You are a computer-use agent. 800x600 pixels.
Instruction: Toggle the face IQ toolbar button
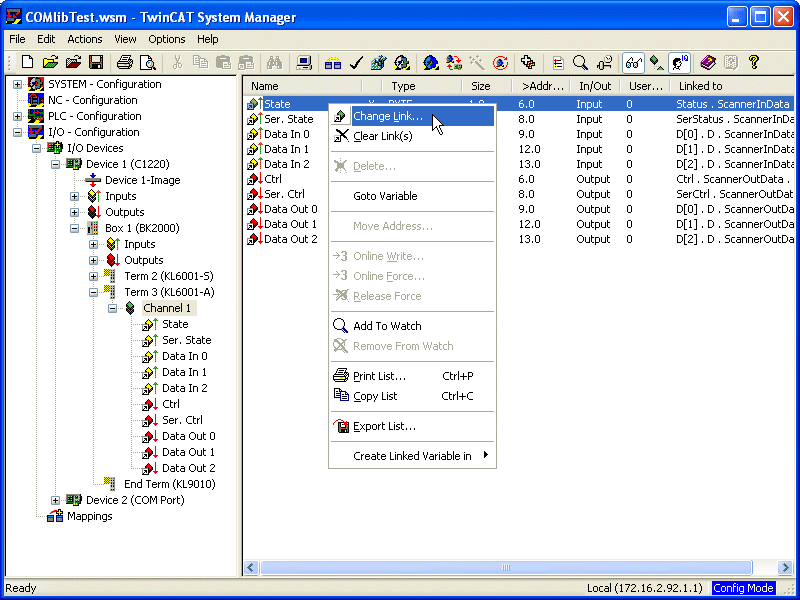click(680, 63)
